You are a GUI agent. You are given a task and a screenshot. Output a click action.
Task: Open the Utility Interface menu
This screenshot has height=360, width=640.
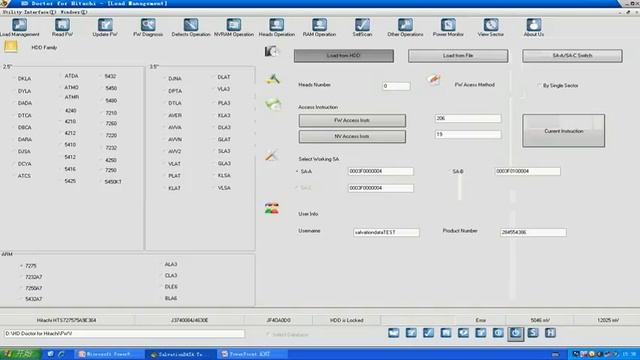(29, 12)
